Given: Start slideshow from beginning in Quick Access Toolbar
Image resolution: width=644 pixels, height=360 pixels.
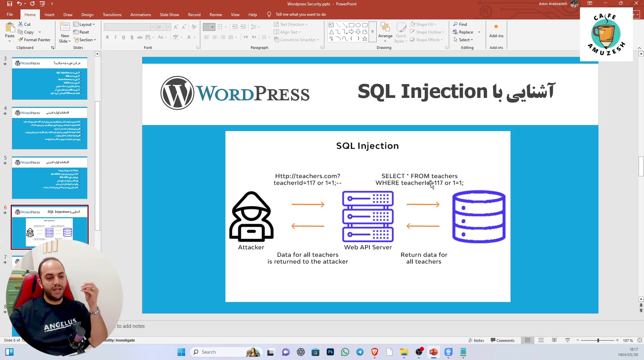Looking at the screenshot, I should (42, 4).
